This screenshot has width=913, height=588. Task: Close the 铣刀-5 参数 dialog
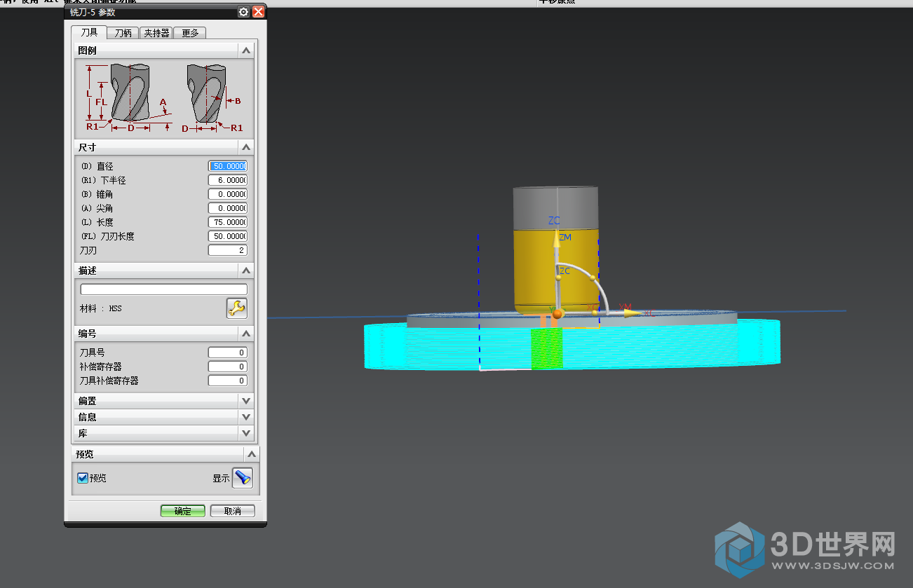coord(258,12)
